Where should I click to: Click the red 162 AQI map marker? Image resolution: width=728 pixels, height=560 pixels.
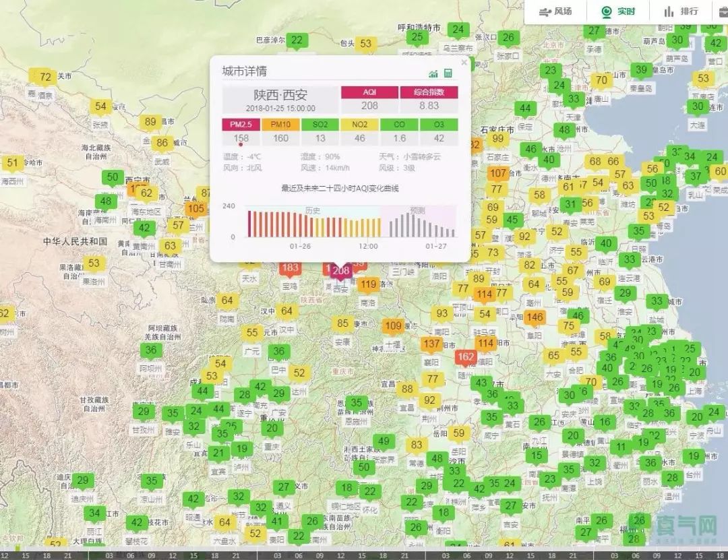pos(466,356)
